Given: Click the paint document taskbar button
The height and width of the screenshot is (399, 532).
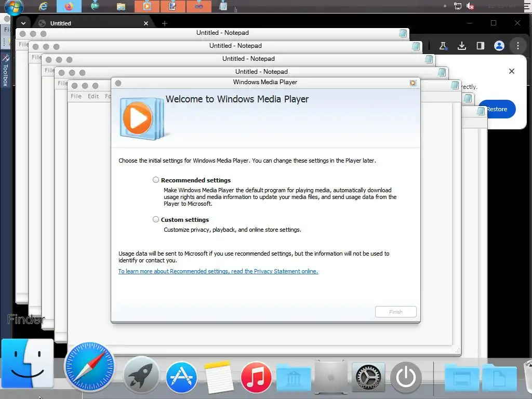Looking at the screenshot, I should coord(172,6).
